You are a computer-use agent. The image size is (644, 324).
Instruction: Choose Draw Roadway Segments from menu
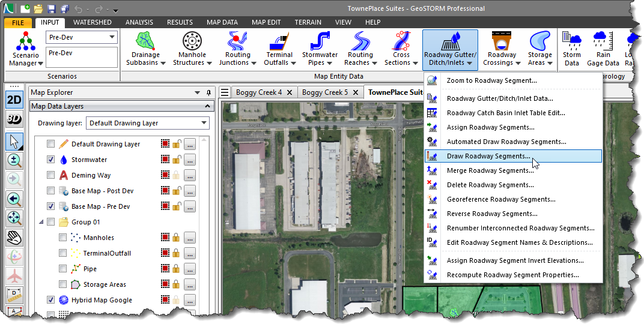tap(488, 156)
